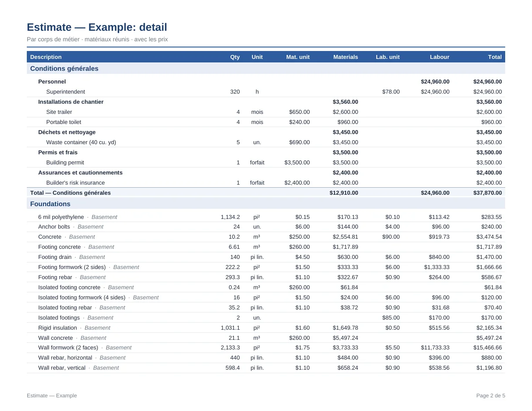
Task: Click the 'Estimate — Example: detail' page title
Action: coord(97,27)
